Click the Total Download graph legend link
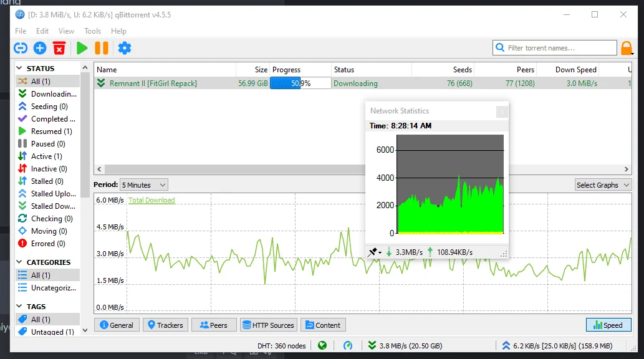 pos(151,200)
